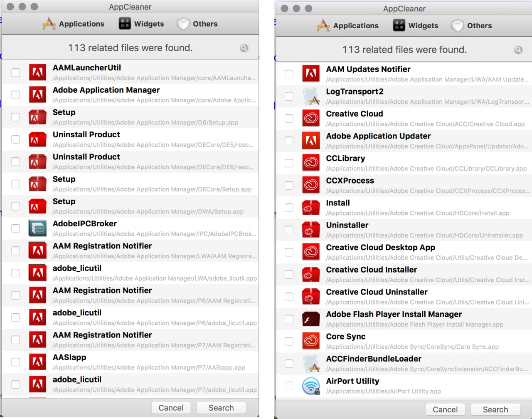Click the AdobeIPCBroker server icon
Image resolution: width=532 pixels, height=419 pixels.
[37, 228]
